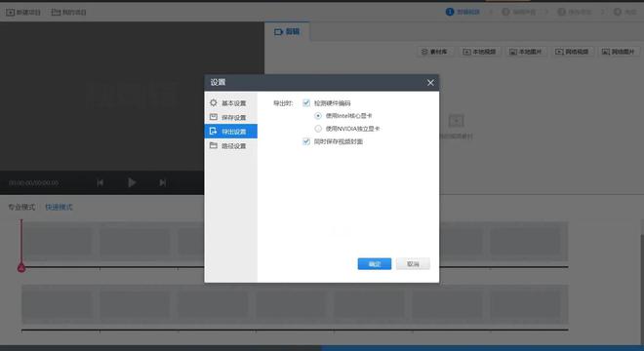Click the add material placeholder icon behind dialog
The height and width of the screenshot is (351, 644).
coord(456,121)
